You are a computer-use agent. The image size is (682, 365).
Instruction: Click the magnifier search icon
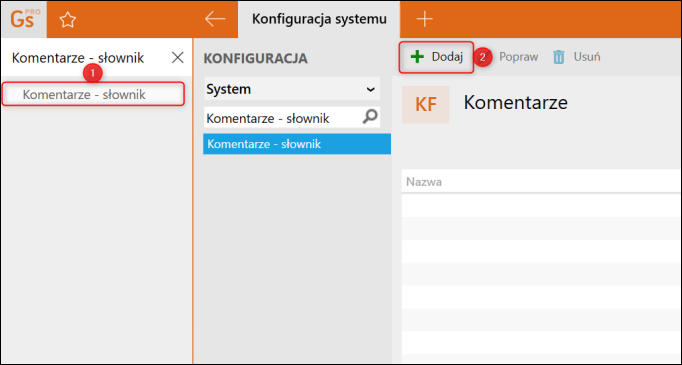pos(370,117)
